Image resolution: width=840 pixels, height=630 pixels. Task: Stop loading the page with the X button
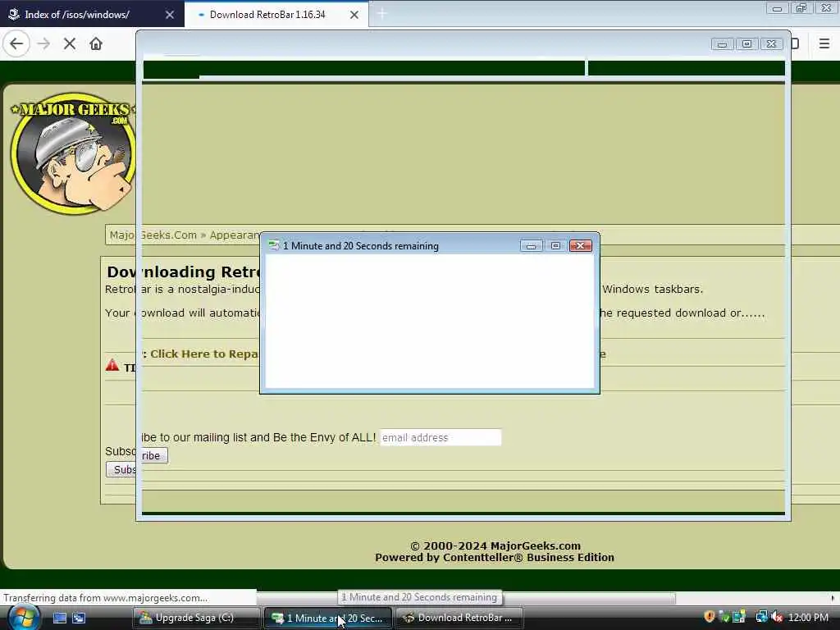coord(69,43)
